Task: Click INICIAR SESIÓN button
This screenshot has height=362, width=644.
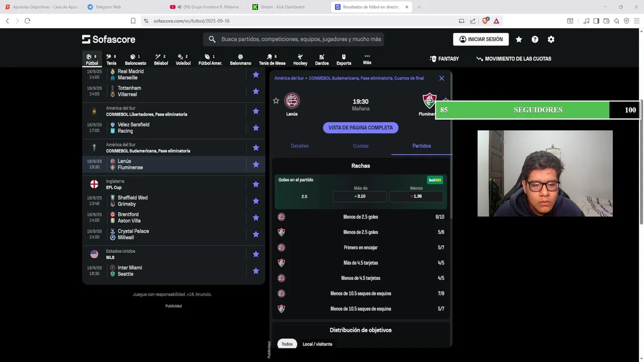Action: pos(481,39)
